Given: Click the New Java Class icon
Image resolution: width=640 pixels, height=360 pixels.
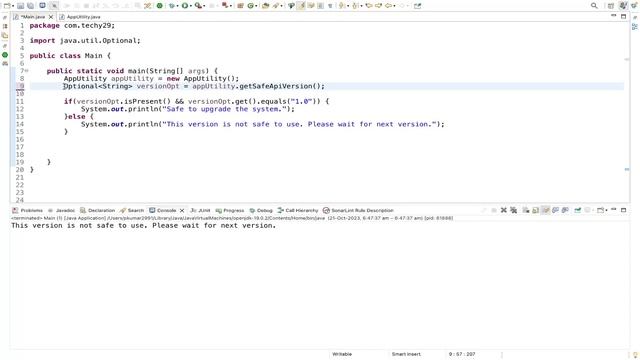Looking at the screenshot, I should (251, 6).
